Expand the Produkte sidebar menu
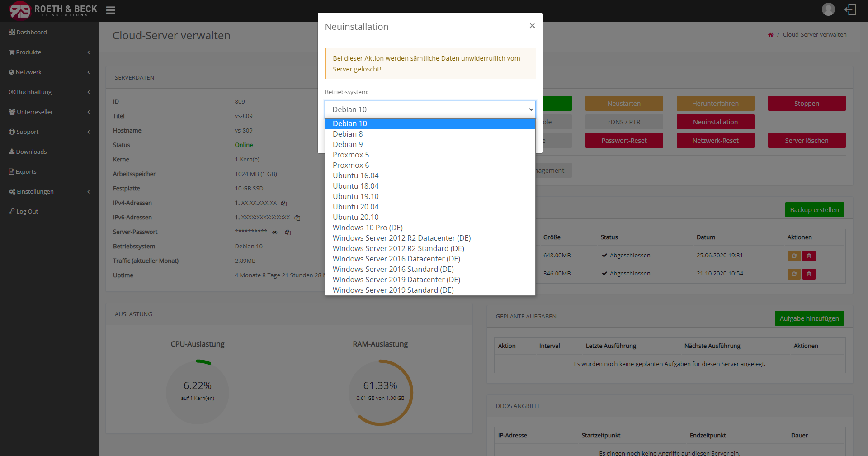 [x=49, y=52]
